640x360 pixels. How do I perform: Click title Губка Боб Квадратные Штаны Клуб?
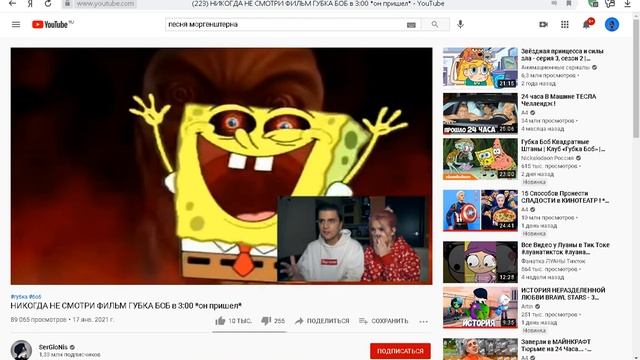click(x=563, y=145)
